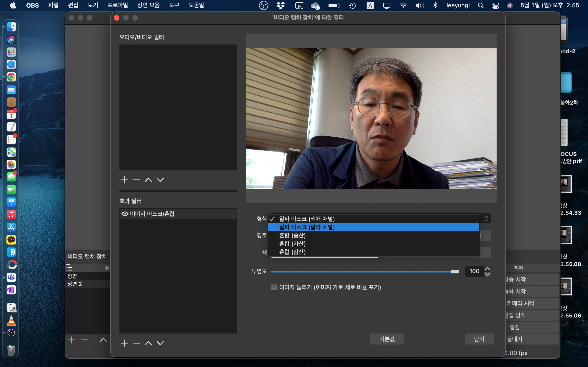Click the 기본값 button

(387, 339)
